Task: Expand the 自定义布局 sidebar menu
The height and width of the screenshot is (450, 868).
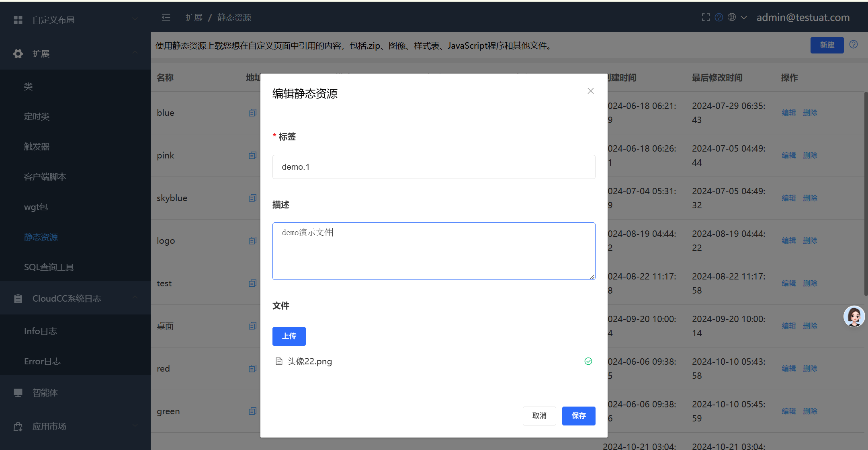Action: [135, 19]
